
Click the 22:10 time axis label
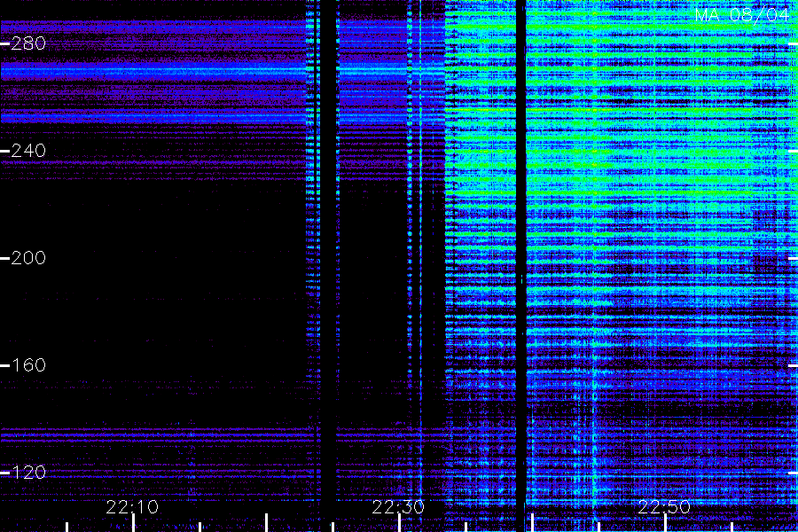click(x=132, y=507)
